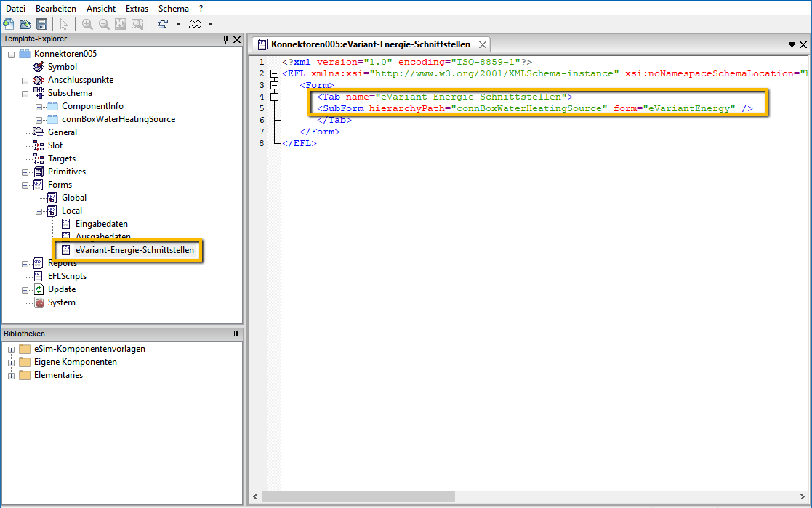Pin the Template-Explorer panel
The width and height of the screenshot is (812, 508).
225,39
